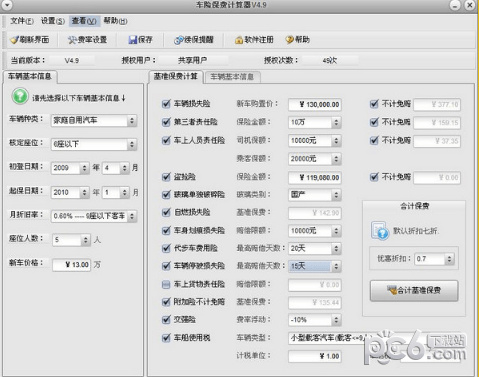Adjust 起保日期 month 1 stepper
Viewport: 479px width, 377px height.
(124, 192)
